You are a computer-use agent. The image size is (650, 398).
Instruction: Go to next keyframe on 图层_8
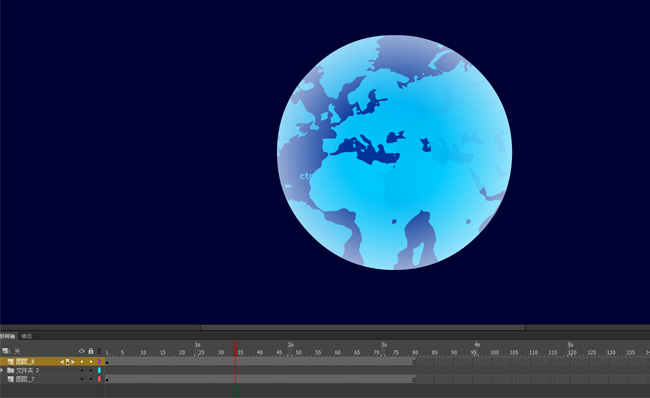tap(73, 362)
